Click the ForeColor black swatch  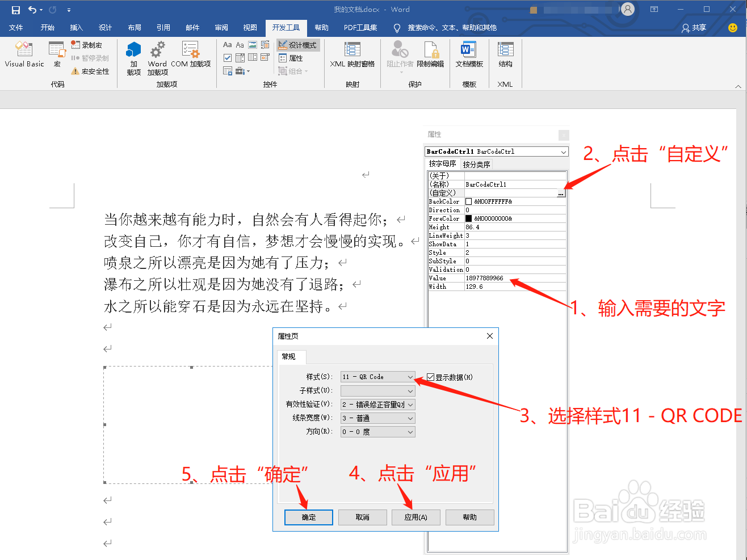[468, 218]
